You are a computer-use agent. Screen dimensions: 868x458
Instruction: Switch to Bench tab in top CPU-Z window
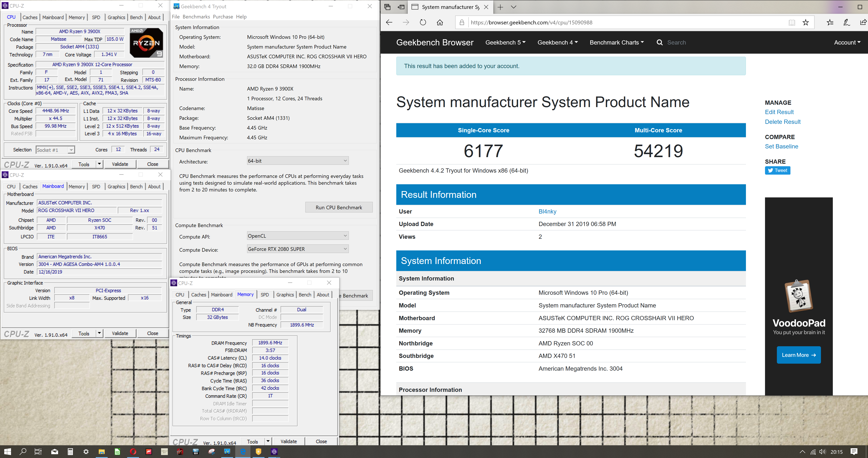click(x=136, y=17)
